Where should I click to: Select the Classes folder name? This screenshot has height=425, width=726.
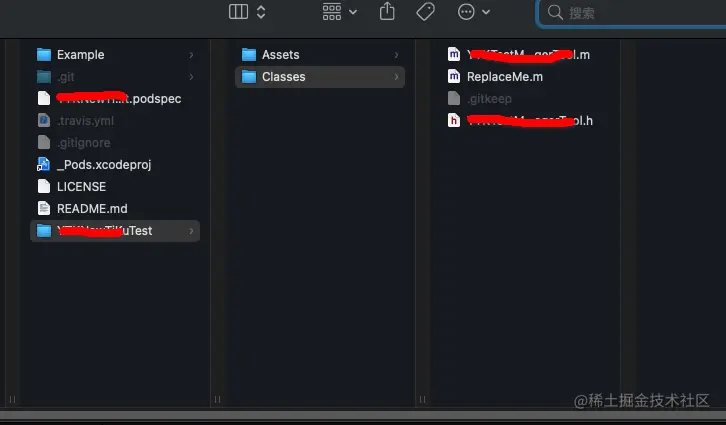284,77
